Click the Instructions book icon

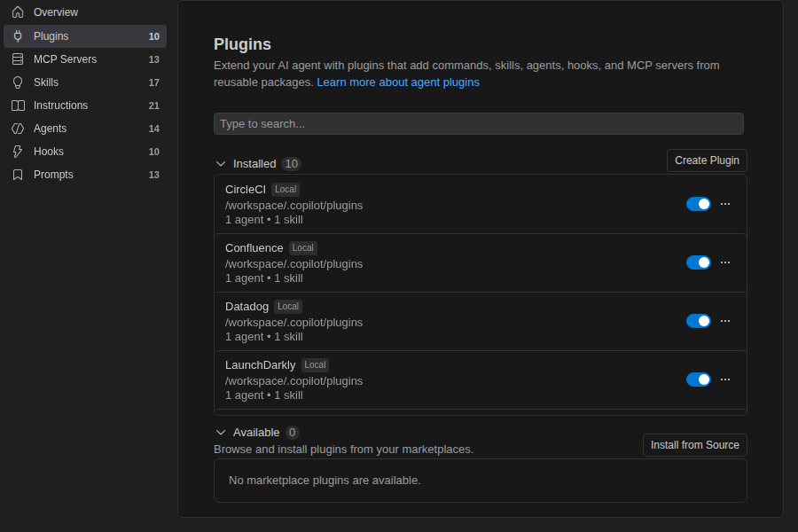point(18,106)
